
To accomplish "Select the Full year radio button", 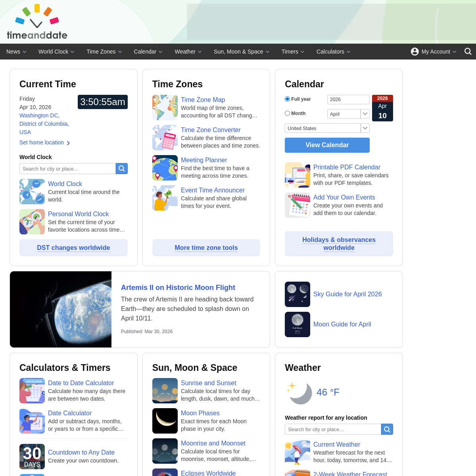I will [288, 99].
